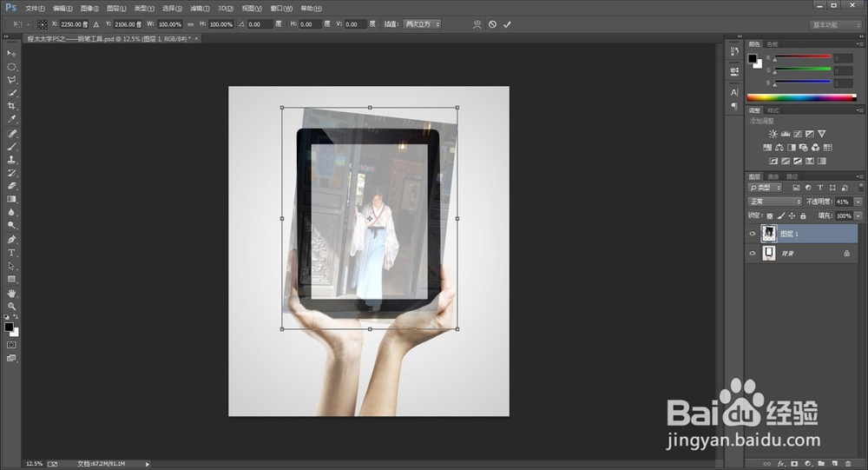Switch to warp mode icon
Screen dimensions: 868x470
(477, 24)
